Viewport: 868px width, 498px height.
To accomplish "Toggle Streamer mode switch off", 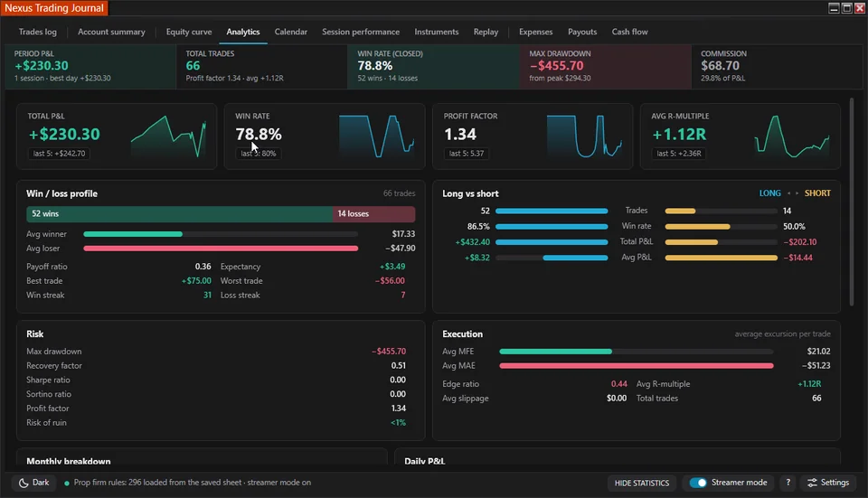I will [x=698, y=483].
